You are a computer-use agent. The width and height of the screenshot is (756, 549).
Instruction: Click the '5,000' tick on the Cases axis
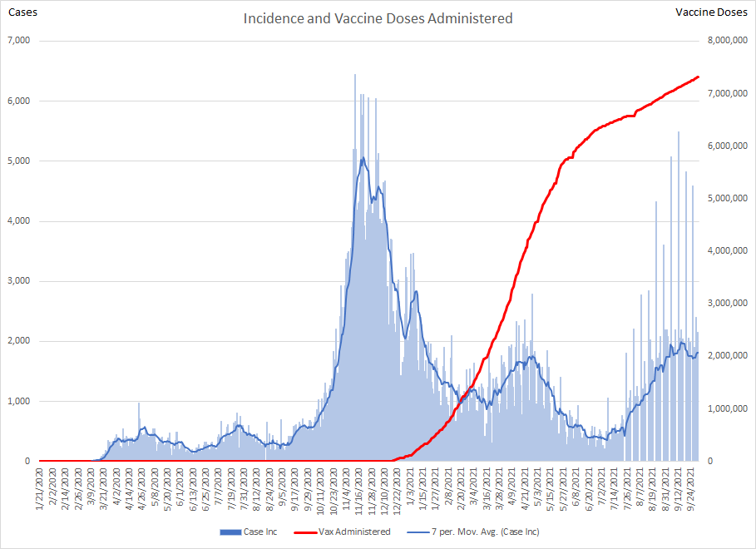click(x=19, y=161)
